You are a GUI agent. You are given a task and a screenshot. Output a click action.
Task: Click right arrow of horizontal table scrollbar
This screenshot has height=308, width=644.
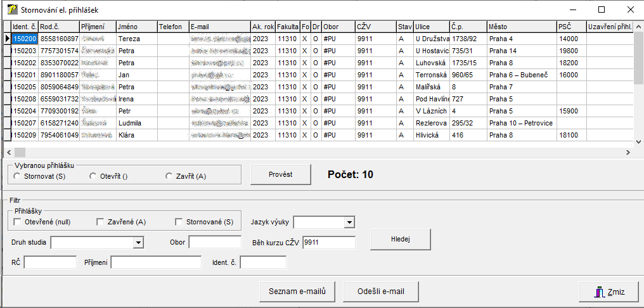point(628,153)
